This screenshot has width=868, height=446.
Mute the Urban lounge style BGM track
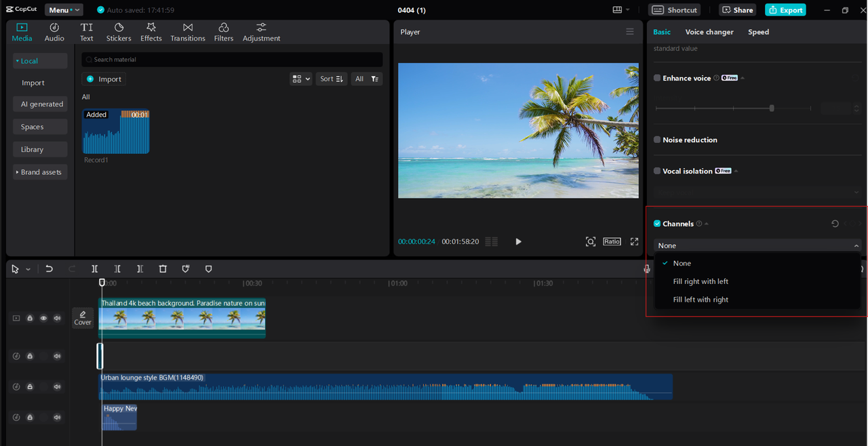58,387
